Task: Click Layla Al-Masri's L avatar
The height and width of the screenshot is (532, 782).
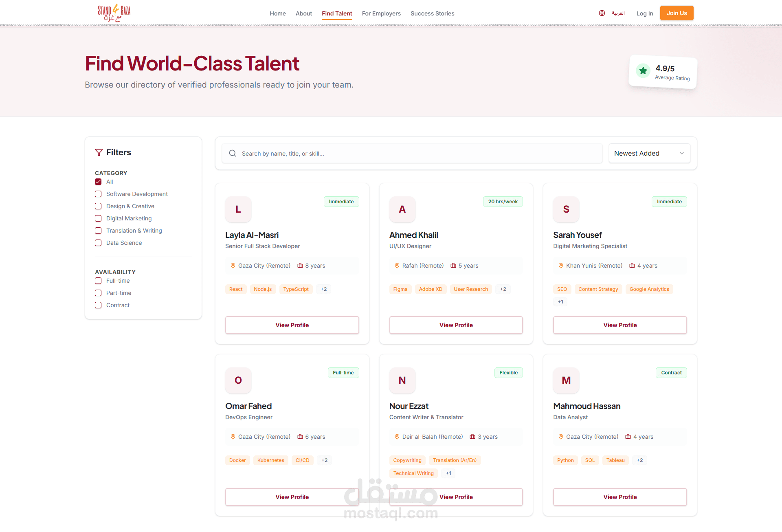Action: [238, 209]
